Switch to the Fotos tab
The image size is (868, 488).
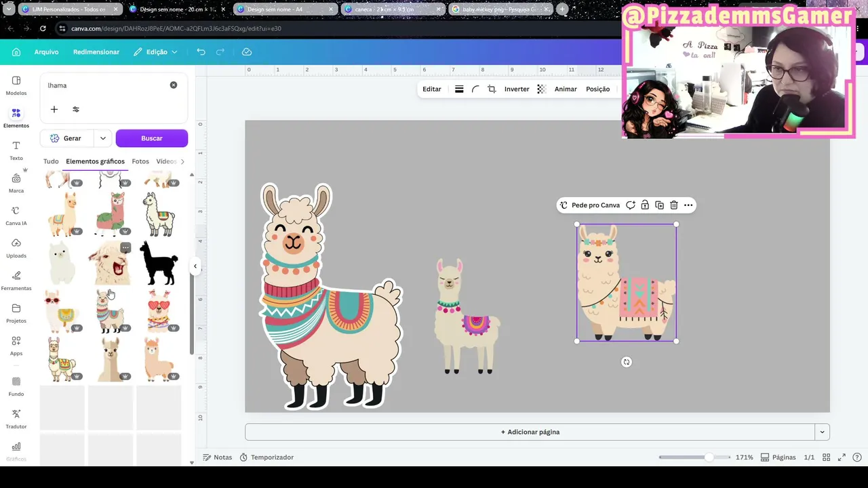(x=140, y=161)
